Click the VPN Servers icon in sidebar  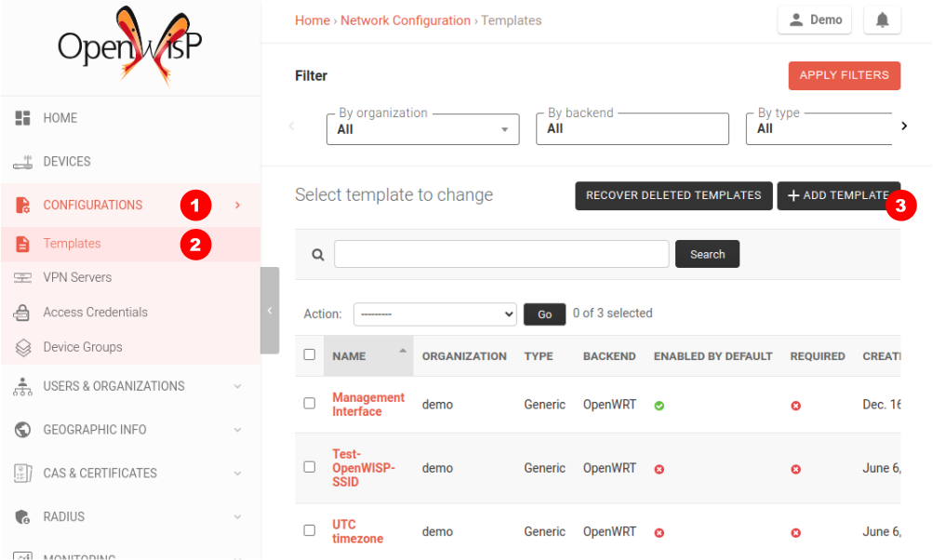(23, 277)
